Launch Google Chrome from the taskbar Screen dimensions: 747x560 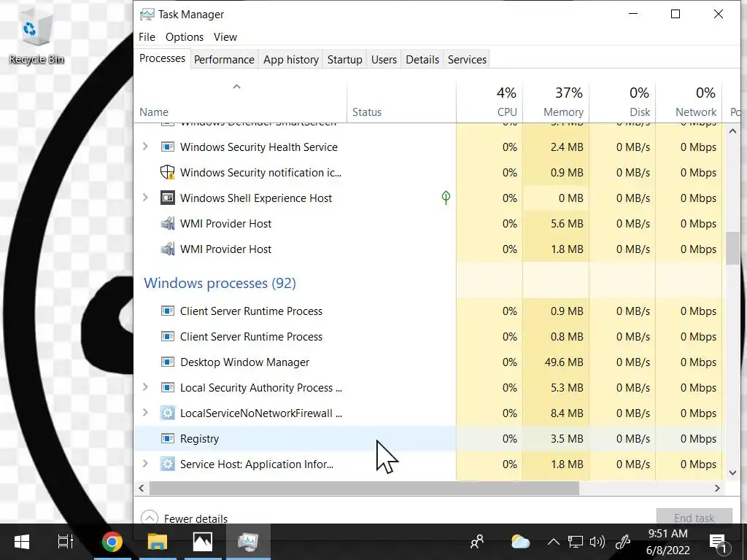(x=112, y=542)
